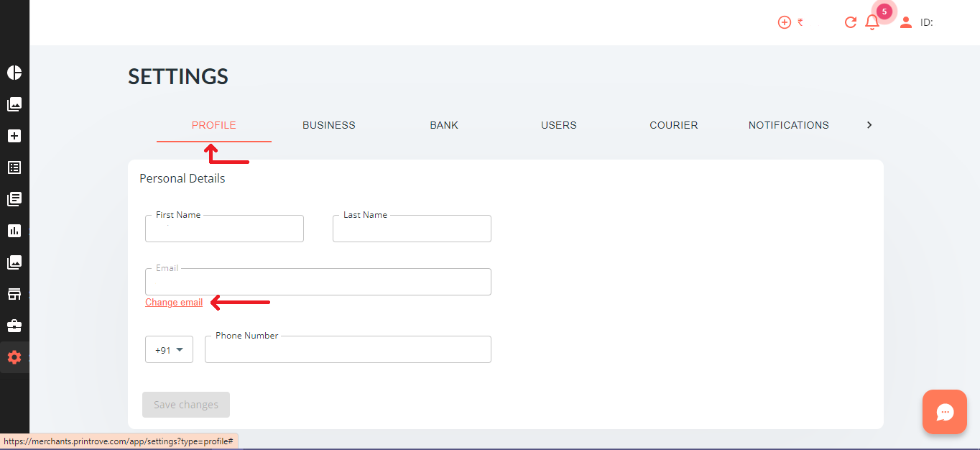
Task: Open the storefront icon in sidebar
Action: pyautogui.click(x=14, y=294)
